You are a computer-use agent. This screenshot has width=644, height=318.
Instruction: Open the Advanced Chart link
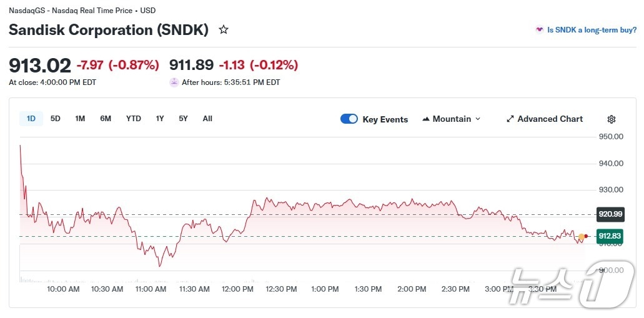(550, 119)
